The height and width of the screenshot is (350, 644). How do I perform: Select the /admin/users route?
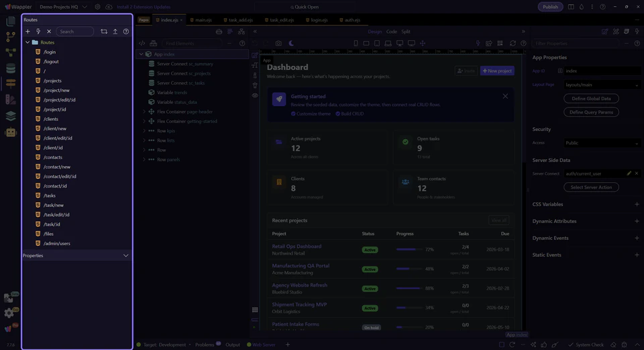pos(56,243)
